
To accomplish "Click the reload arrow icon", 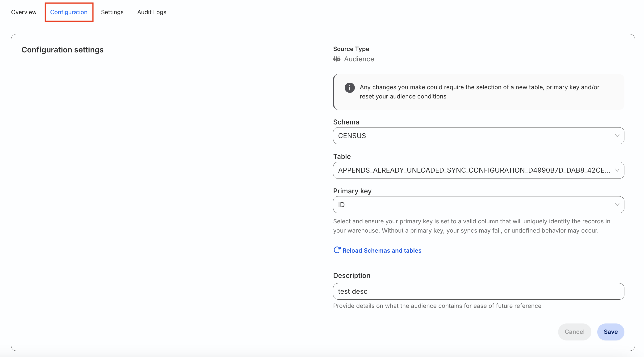I will [x=337, y=250].
